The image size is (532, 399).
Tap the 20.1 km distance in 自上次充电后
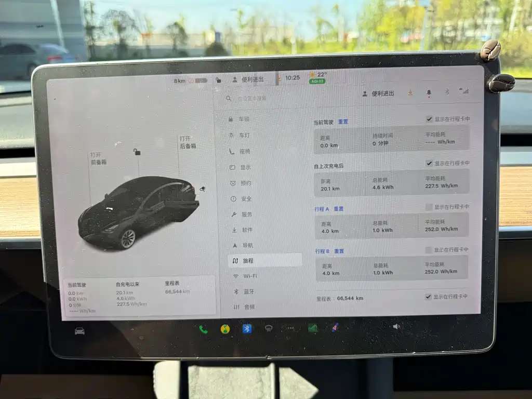pos(330,189)
